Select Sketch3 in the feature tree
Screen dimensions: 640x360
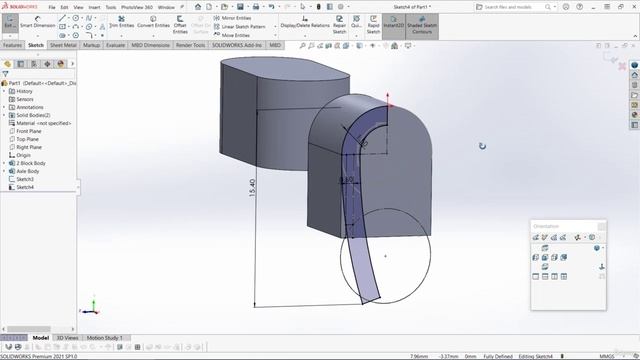pos(21,179)
